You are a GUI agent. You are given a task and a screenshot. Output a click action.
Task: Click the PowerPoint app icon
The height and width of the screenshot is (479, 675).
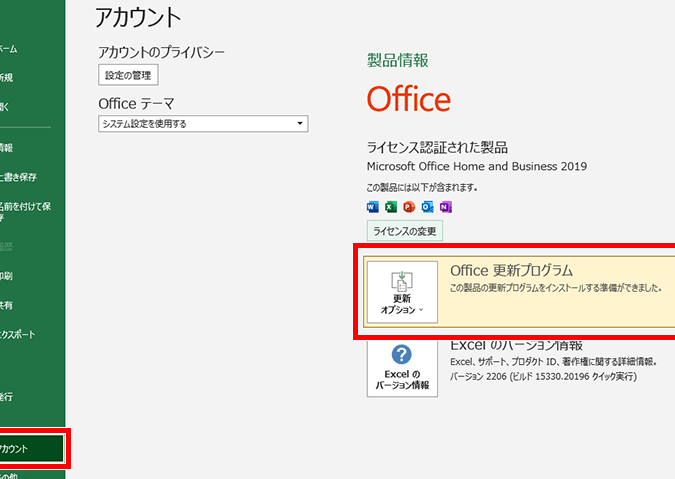(x=409, y=207)
